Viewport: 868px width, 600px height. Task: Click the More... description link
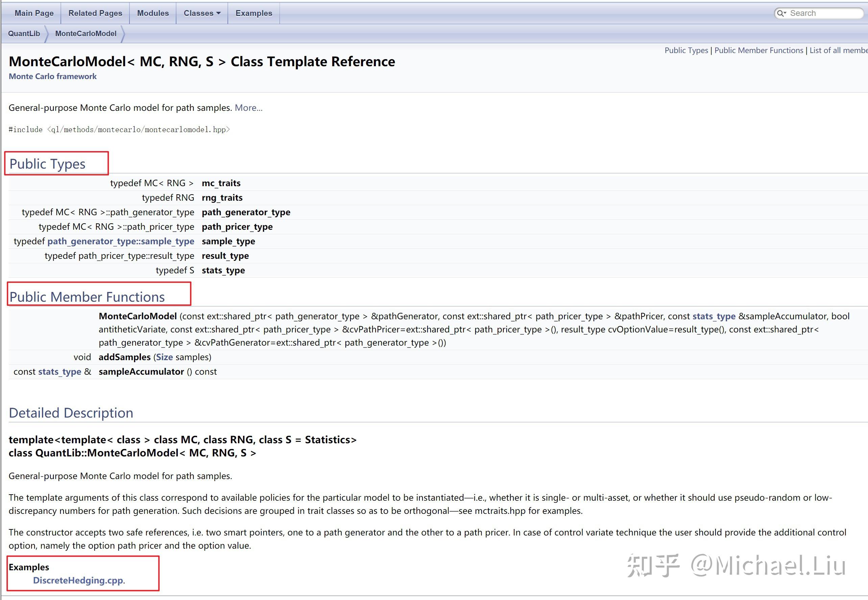click(248, 108)
